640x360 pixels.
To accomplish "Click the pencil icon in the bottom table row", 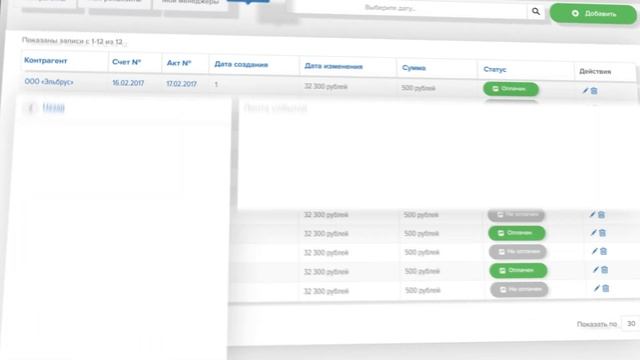I will tap(597, 288).
